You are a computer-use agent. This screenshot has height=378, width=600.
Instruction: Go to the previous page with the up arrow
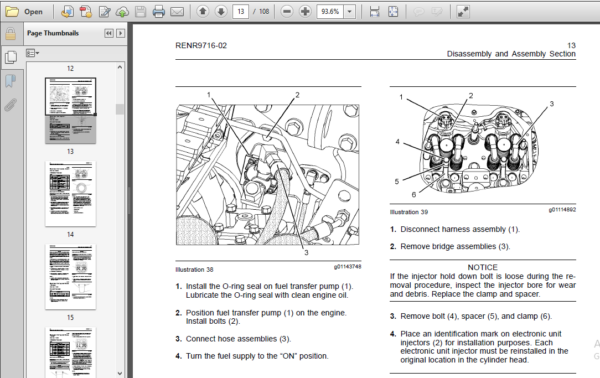pos(203,12)
